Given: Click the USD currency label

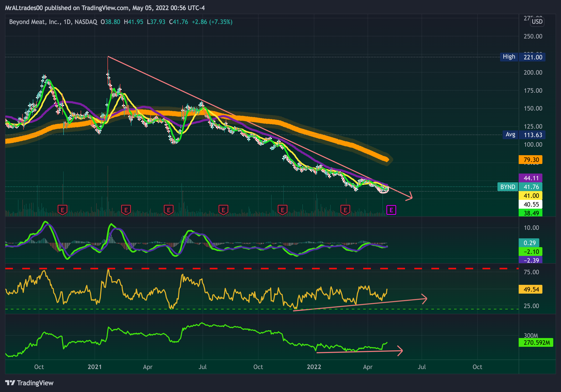Looking at the screenshot, I should (x=537, y=21).
